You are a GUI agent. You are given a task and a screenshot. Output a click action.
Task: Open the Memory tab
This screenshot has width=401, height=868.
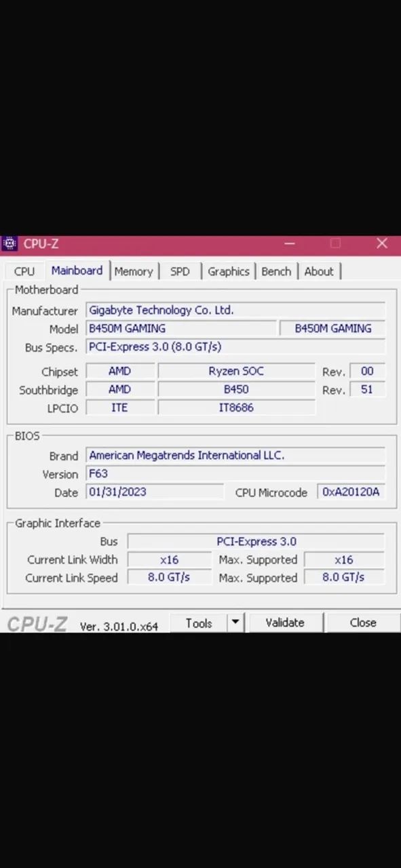pos(134,271)
